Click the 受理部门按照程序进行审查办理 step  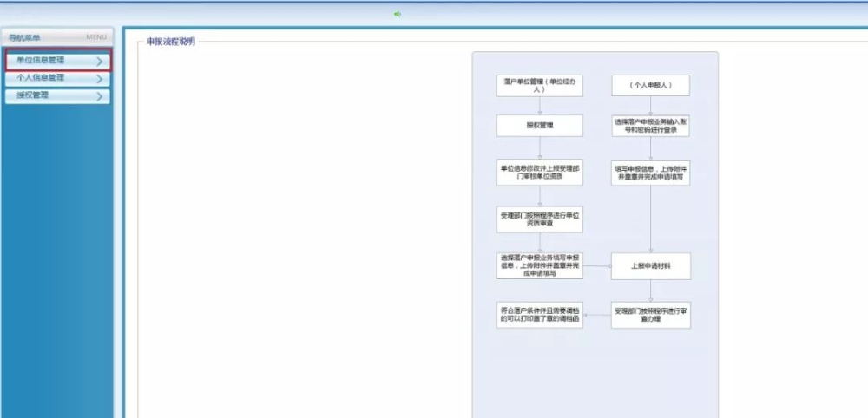[650, 314]
